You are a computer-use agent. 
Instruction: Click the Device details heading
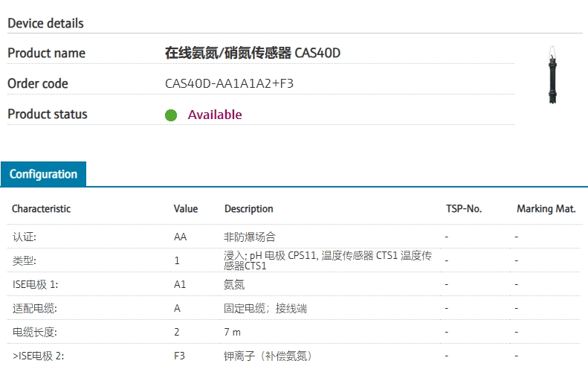tap(45, 23)
